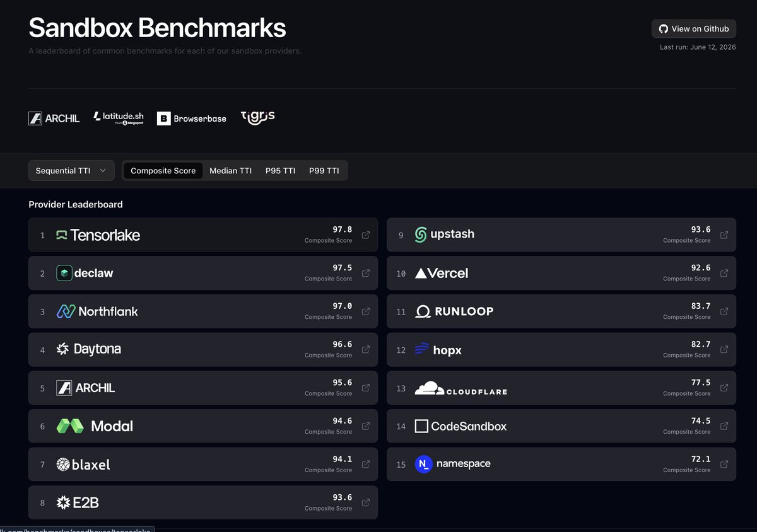
Task: Open the Tensorlake external link icon
Action: (366, 235)
